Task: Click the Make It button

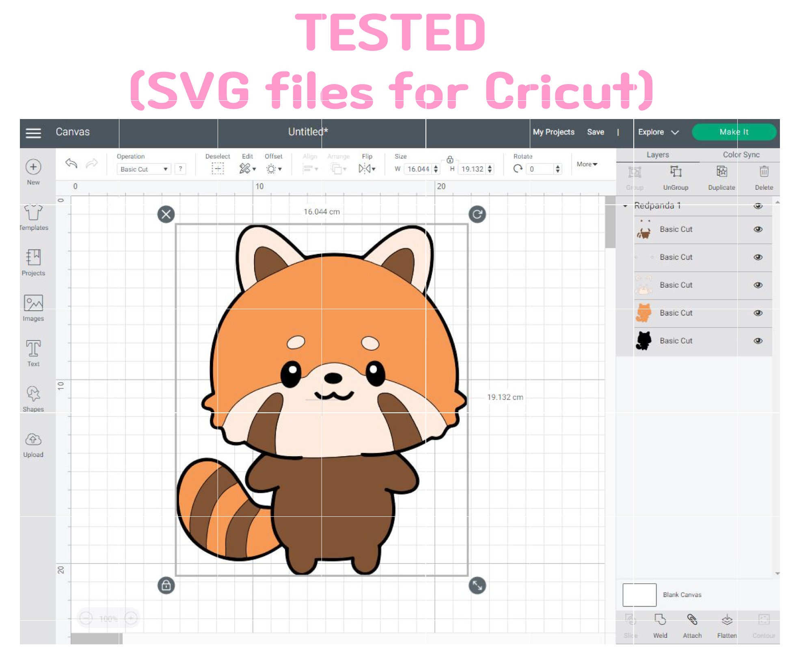Action: 734,132
